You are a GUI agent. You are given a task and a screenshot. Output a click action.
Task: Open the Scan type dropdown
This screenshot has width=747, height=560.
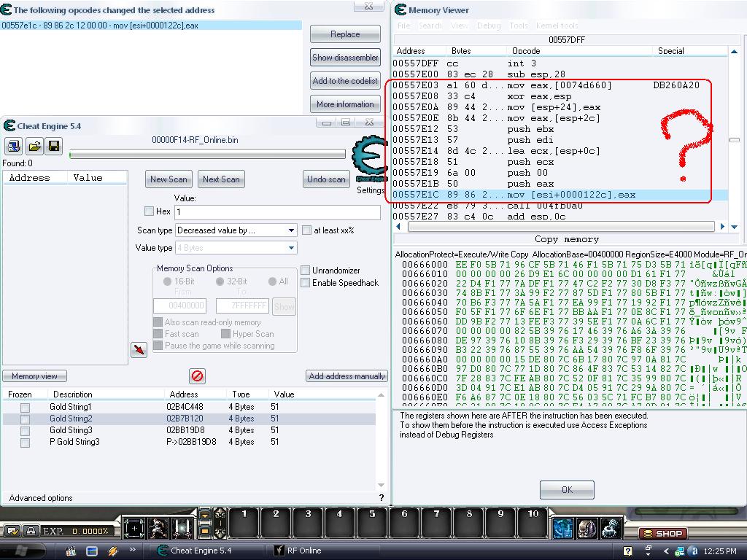[x=236, y=230]
